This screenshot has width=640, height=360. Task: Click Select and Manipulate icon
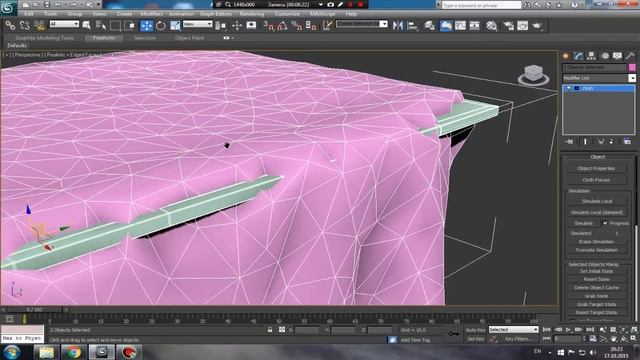(237, 26)
